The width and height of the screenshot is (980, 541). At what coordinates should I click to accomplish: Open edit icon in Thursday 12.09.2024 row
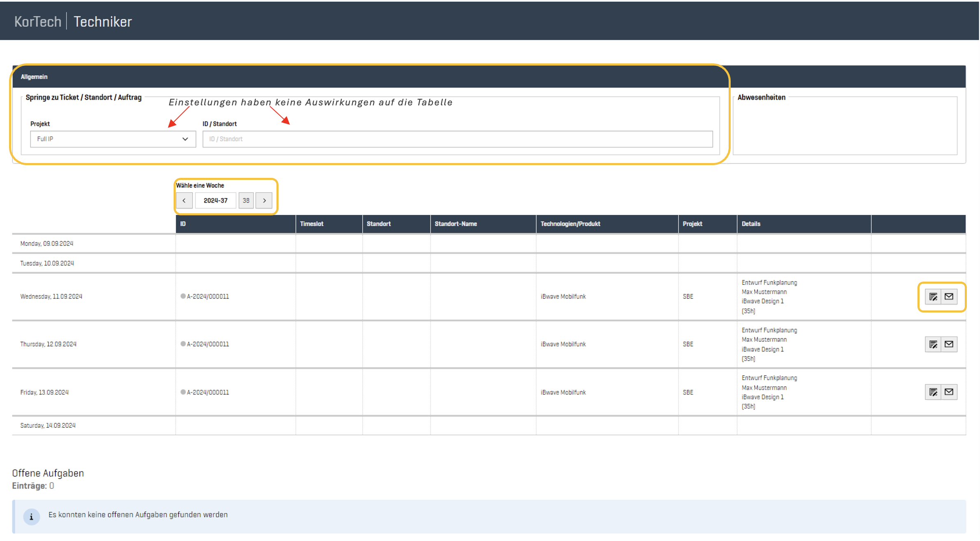[x=933, y=344]
